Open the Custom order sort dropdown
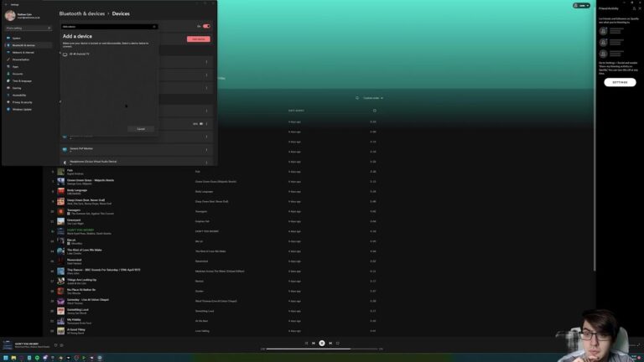The height and width of the screenshot is (362, 644). pyautogui.click(x=372, y=98)
